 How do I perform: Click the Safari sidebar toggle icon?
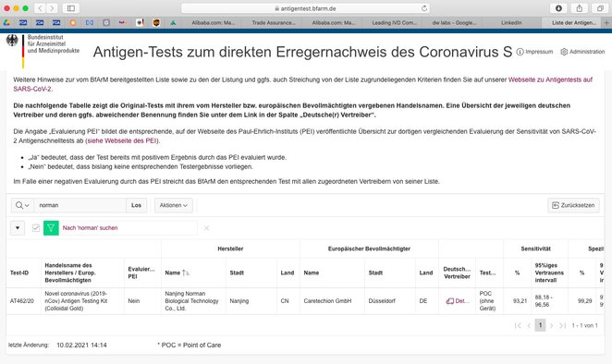point(71,8)
